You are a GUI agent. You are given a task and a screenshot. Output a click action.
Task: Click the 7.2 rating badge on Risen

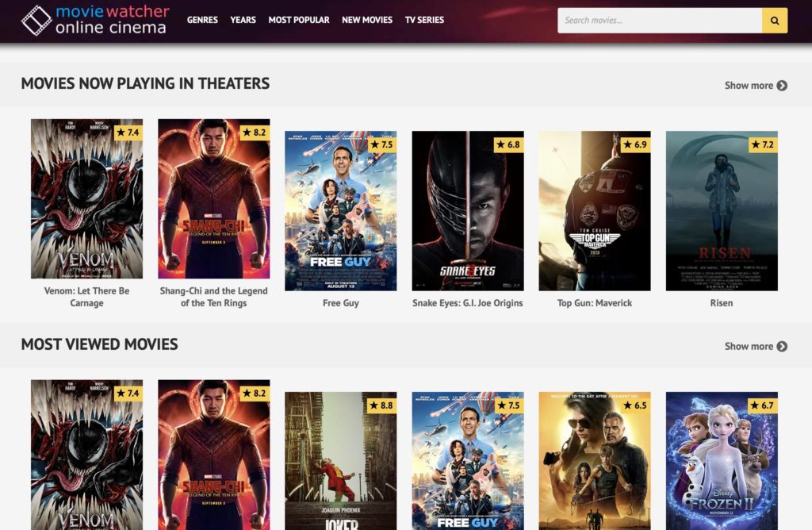point(764,144)
